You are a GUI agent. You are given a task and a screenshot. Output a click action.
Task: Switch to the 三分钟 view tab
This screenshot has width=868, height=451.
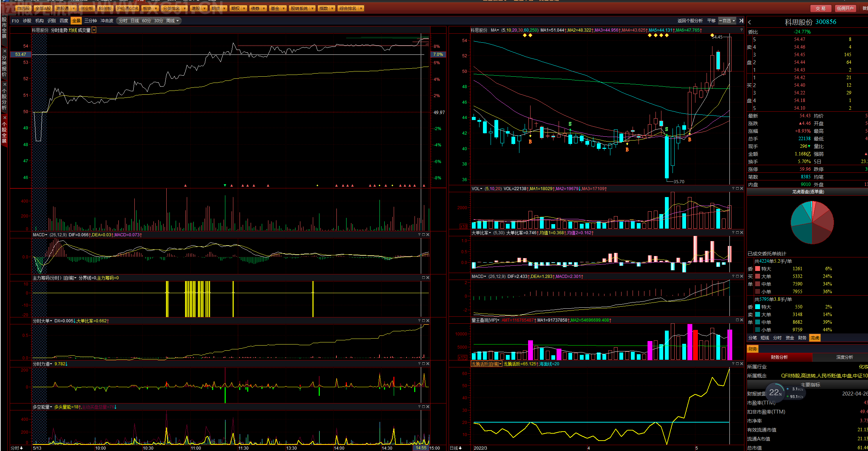(x=90, y=21)
